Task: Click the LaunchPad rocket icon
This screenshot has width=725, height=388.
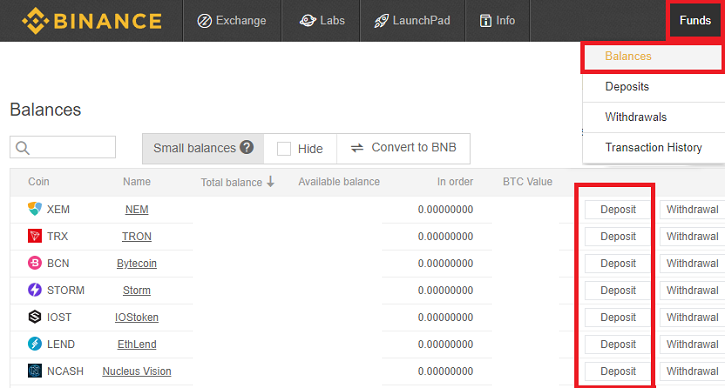Action: (381, 21)
